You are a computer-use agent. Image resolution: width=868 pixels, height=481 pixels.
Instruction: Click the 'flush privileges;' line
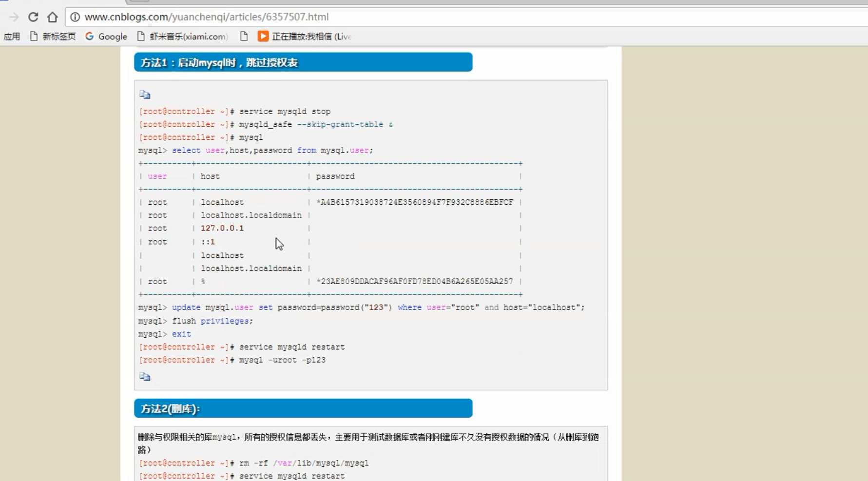click(195, 321)
